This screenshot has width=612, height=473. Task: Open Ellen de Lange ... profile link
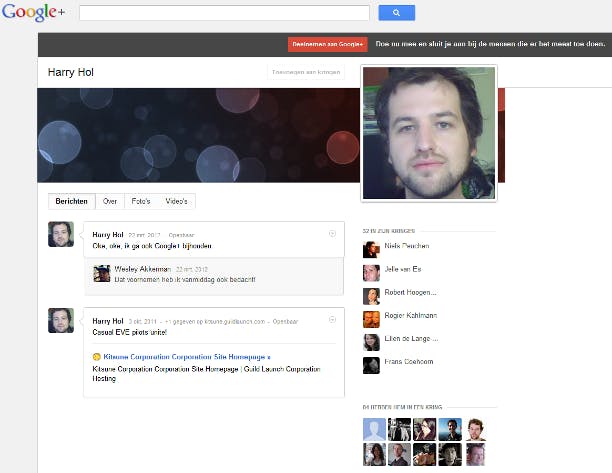411,338
